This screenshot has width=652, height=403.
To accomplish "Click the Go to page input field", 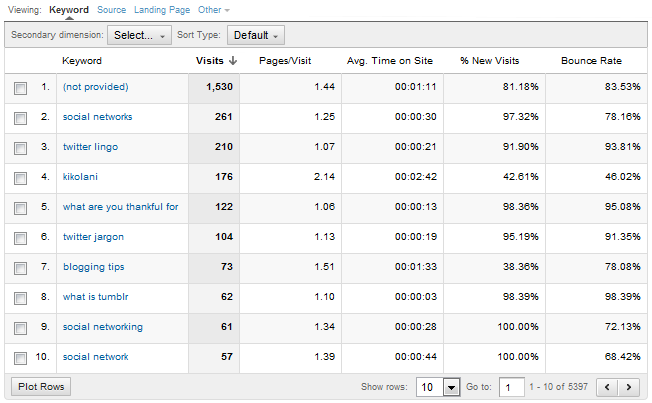I will coord(511,387).
